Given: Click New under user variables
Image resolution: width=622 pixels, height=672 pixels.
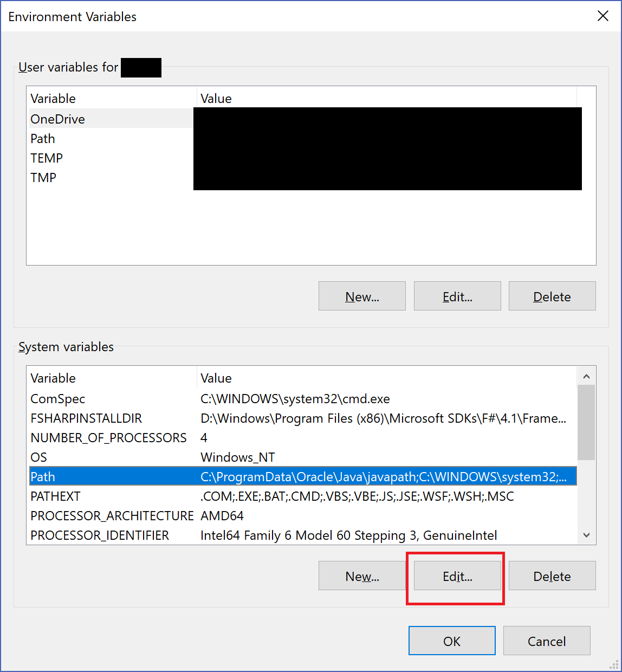Looking at the screenshot, I should pyautogui.click(x=361, y=296).
